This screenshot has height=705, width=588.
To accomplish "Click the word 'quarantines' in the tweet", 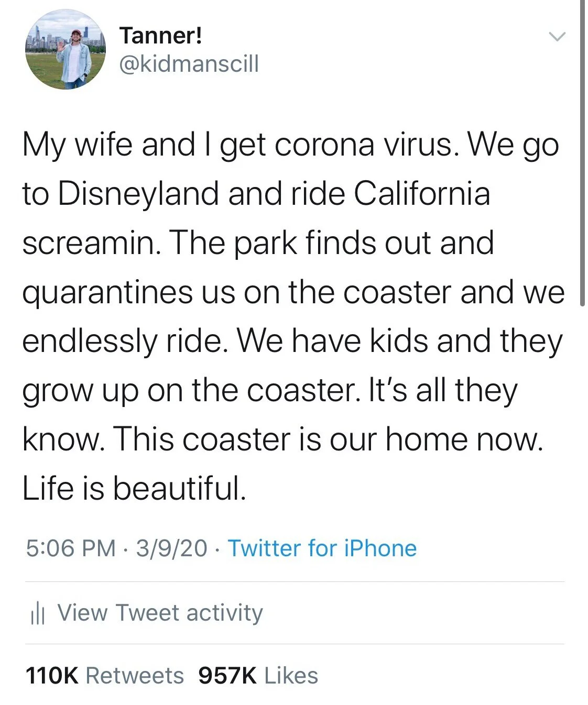I will [107, 292].
